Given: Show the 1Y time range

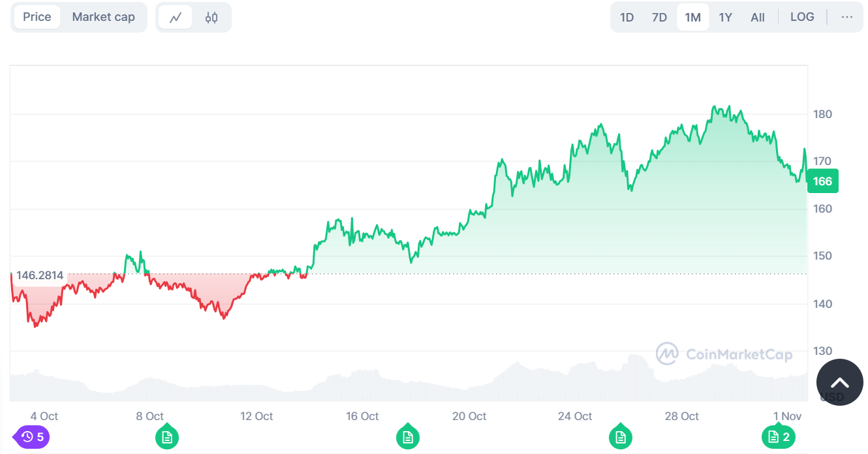Looking at the screenshot, I should point(725,18).
